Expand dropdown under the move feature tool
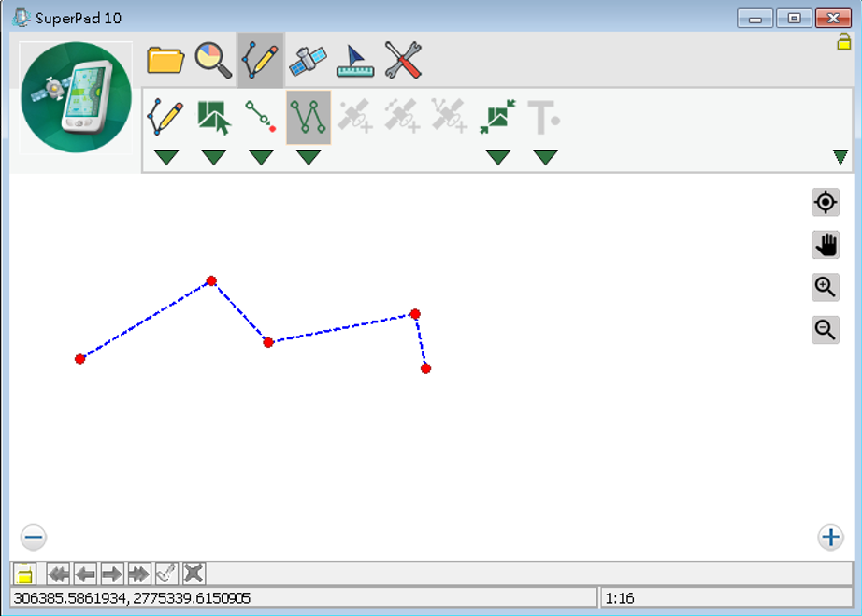This screenshot has height=616, width=862. pyautogui.click(x=498, y=157)
